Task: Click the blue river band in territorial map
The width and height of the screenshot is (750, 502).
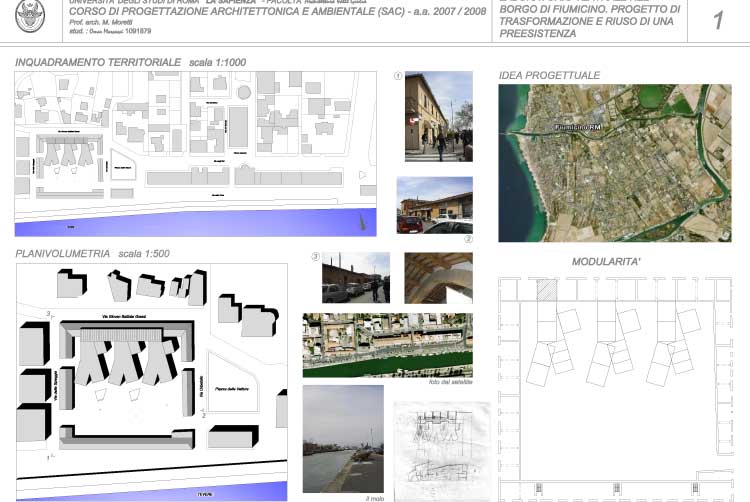Action: pyautogui.click(x=196, y=223)
